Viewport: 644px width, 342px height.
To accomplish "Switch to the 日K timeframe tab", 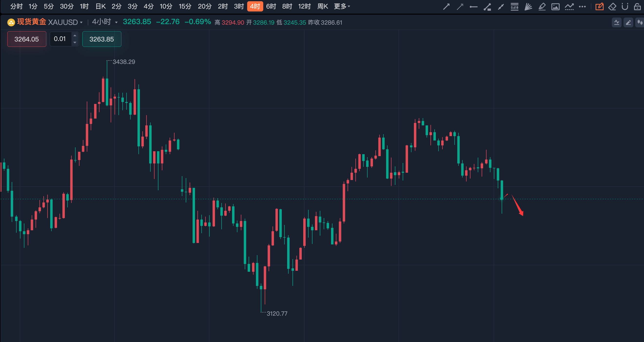I will 100,7.
